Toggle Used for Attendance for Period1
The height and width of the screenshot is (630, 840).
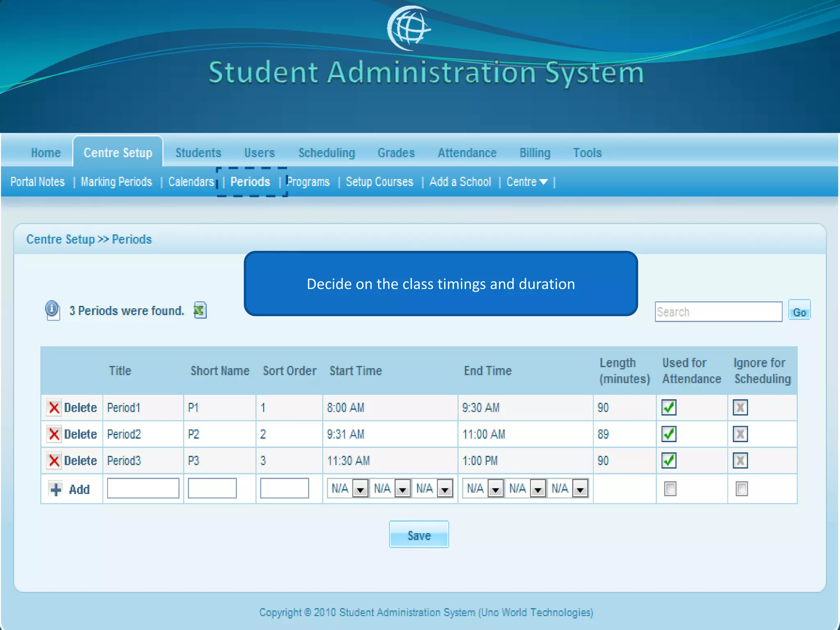(669, 408)
